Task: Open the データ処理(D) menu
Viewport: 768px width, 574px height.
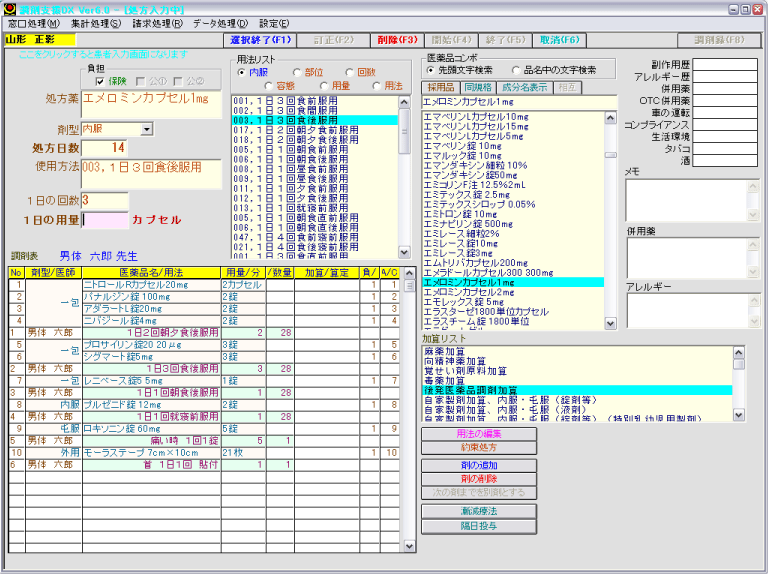Action: pos(220,24)
